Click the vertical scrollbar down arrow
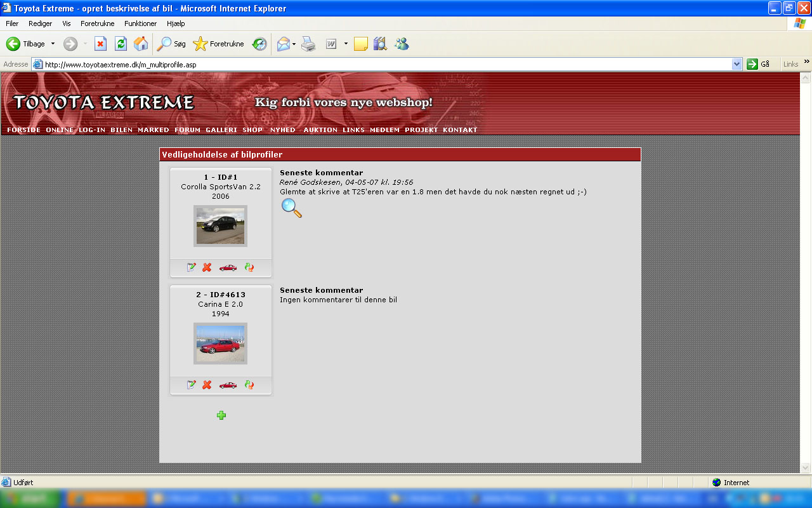 pos(806,468)
